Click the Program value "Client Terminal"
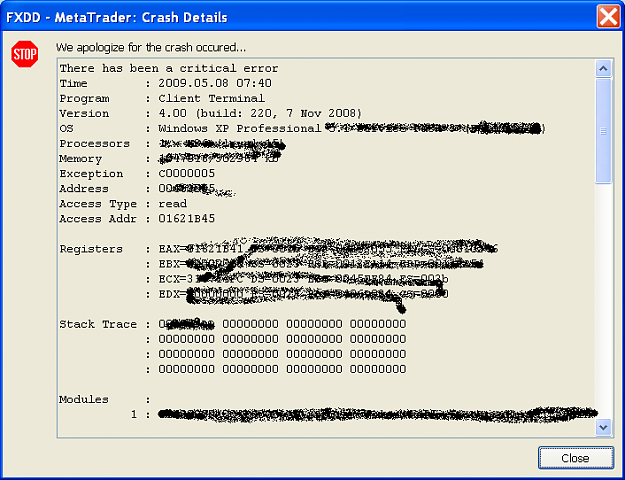The width and height of the screenshot is (625, 480). click(x=211, y=98)
